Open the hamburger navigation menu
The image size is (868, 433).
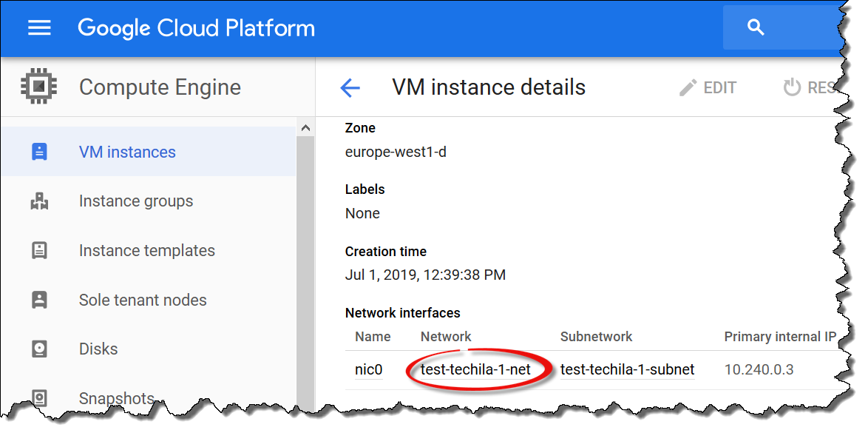[x=39, y=28]
